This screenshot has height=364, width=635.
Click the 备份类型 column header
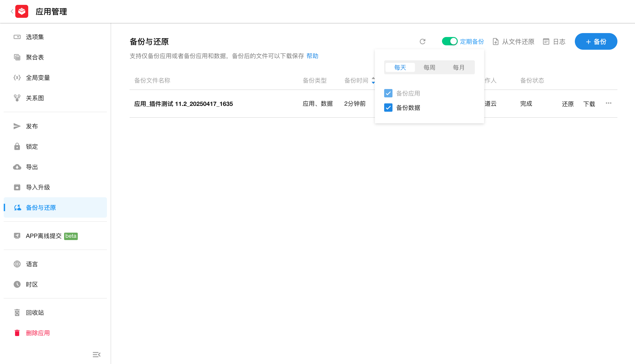tap(315, 80)
